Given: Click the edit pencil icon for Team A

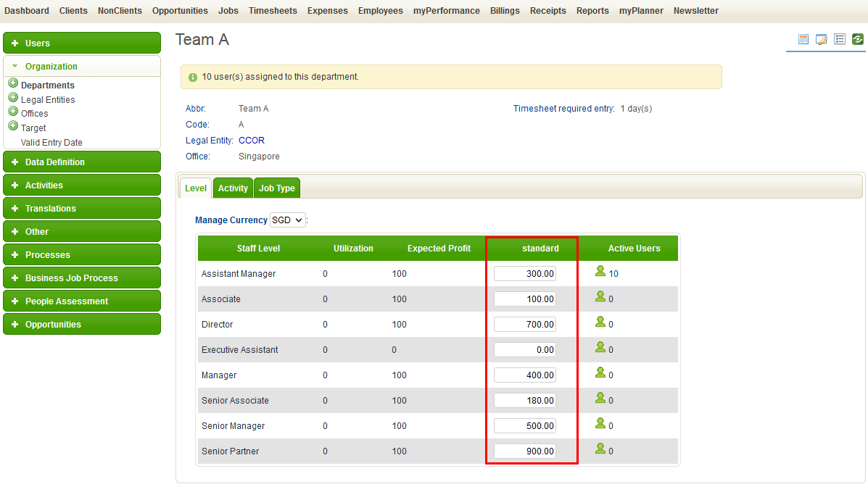Looking at the screenshot, I should click(822, 39).
